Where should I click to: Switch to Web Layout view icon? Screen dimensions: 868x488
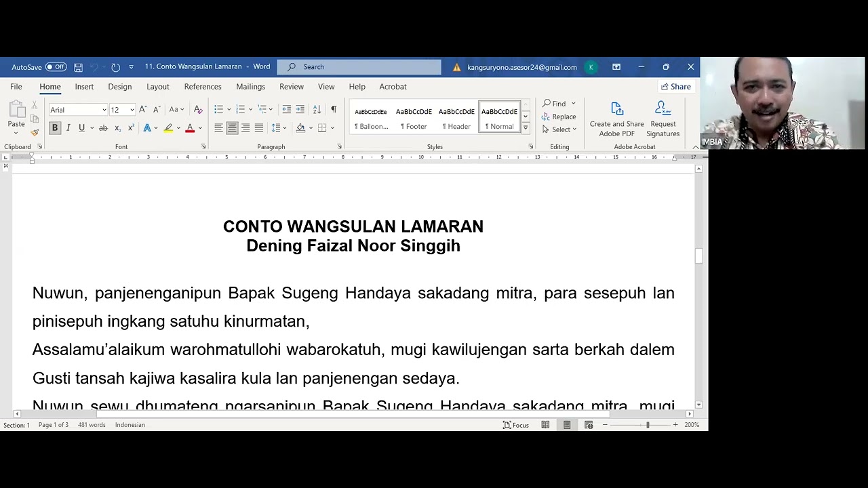coord(589,425)
